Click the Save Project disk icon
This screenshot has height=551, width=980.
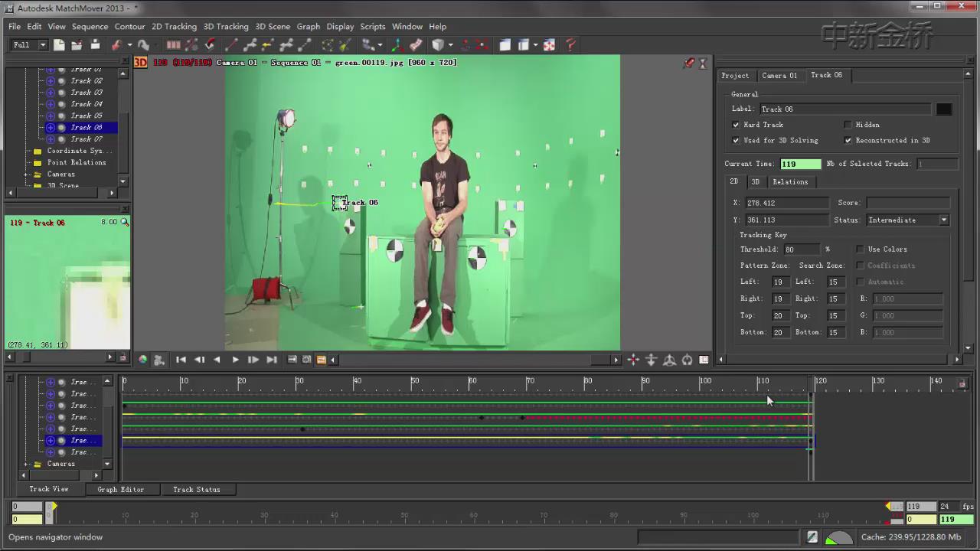tap(95, 45)
